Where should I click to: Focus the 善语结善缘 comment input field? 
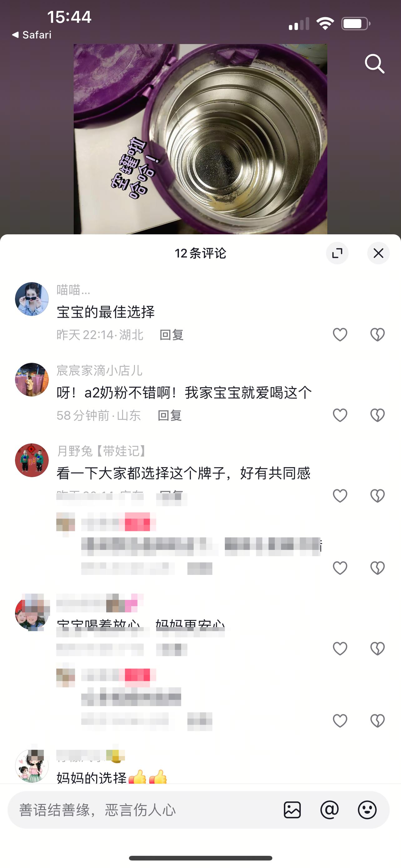click(145, 810)
